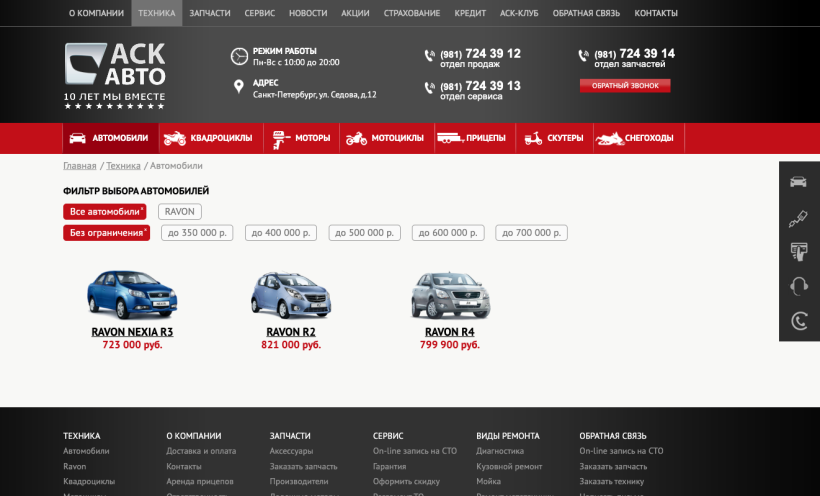
Task: Go to Новости in top menu
Action: [x=308, y=13]
